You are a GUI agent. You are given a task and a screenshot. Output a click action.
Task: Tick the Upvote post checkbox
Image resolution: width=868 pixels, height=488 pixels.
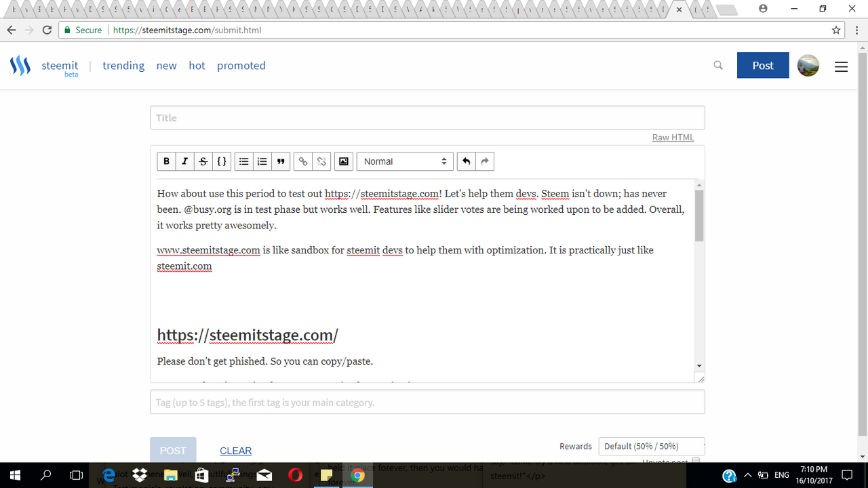click(x=695, y=462)
